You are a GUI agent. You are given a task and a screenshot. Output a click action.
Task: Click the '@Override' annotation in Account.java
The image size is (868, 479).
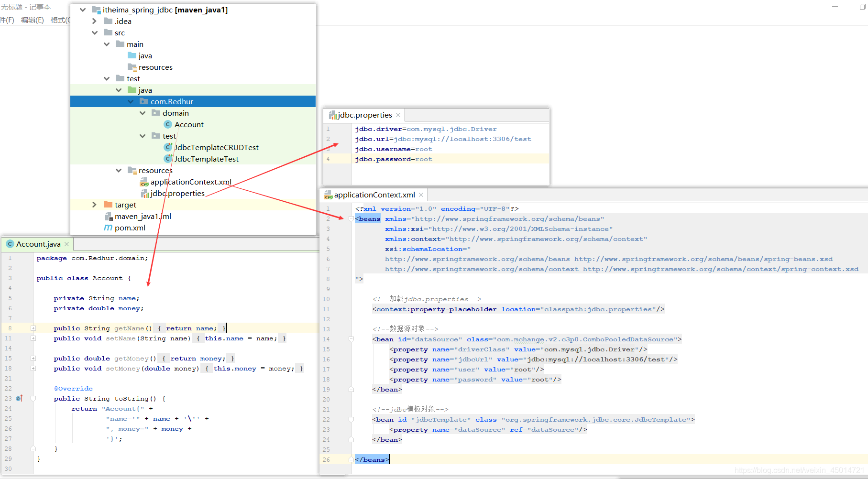pos(73,388)
